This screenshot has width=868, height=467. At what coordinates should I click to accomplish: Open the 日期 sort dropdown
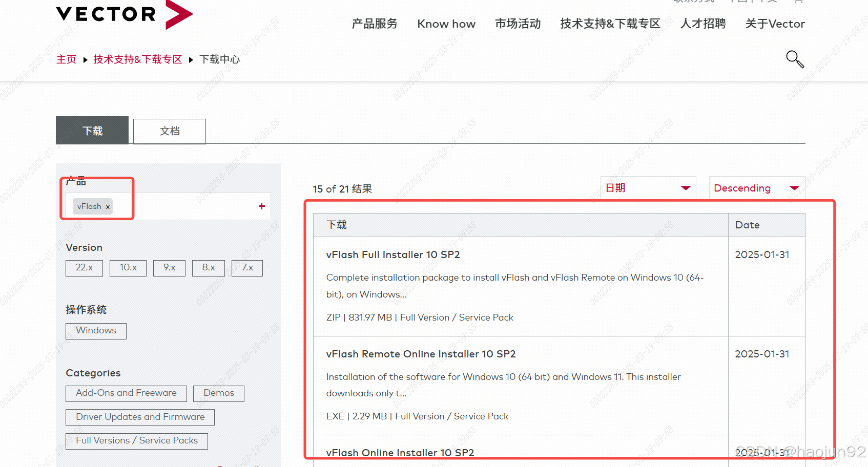(648, 188)
